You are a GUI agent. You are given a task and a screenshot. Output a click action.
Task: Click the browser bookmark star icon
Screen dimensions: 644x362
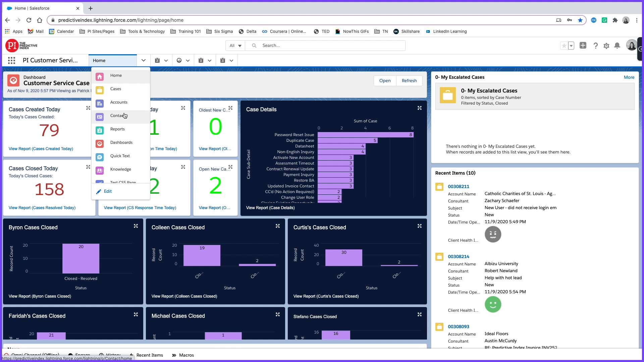coord(580,20)
